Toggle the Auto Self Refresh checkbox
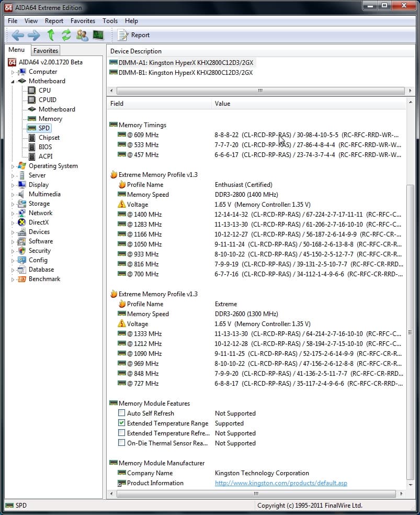The image size is (420, 515). point(121,413)
